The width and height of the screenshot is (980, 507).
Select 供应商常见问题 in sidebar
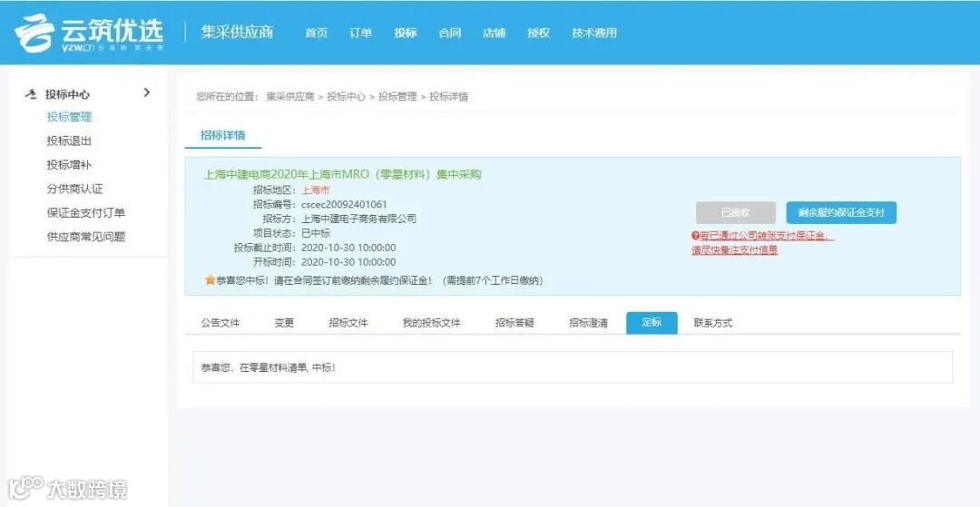click(x=86, y=237)
